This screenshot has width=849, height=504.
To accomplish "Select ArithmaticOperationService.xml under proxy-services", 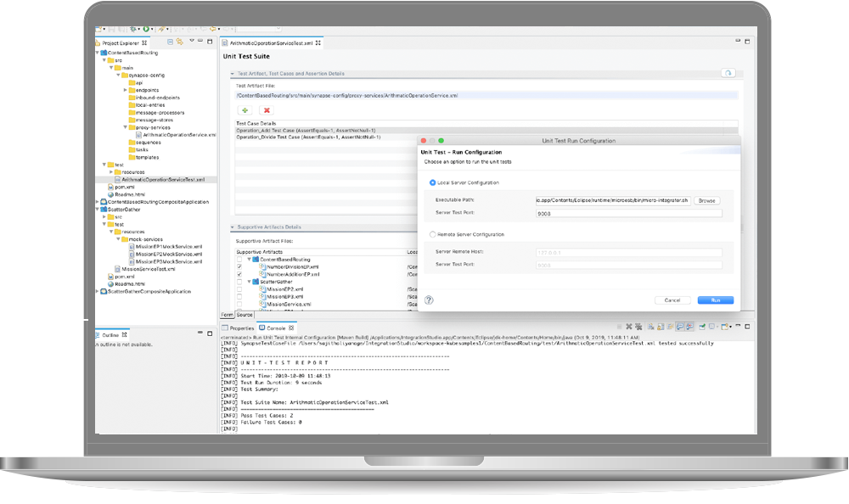I will point(179,135).
